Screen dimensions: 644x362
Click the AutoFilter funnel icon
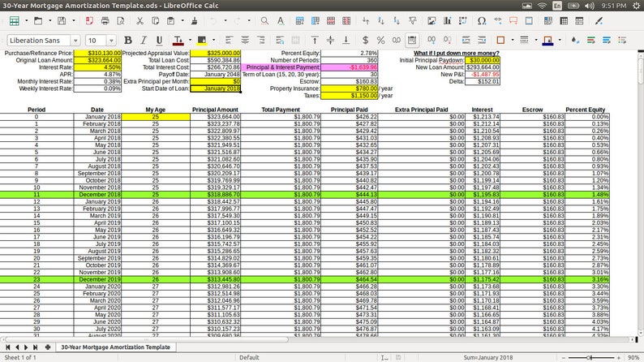(412, 21)
